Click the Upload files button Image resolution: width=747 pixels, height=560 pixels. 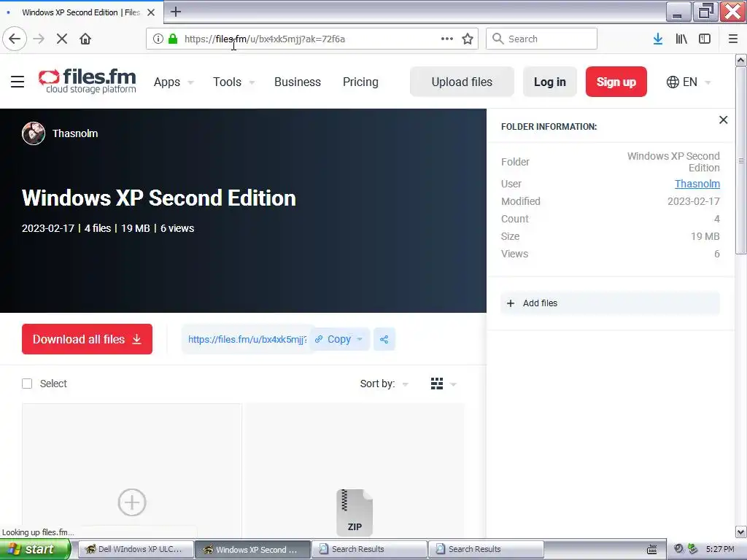pyautogui.click(x=462, y=82)
